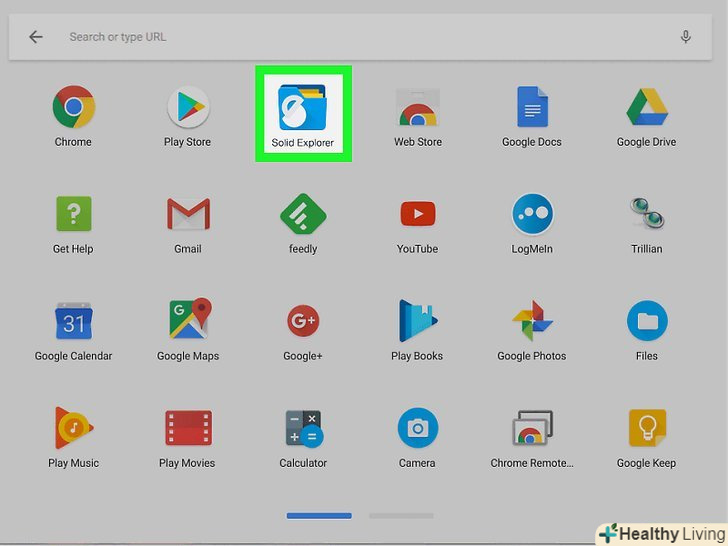Launch the Calculator app

[x=304, y=429]
